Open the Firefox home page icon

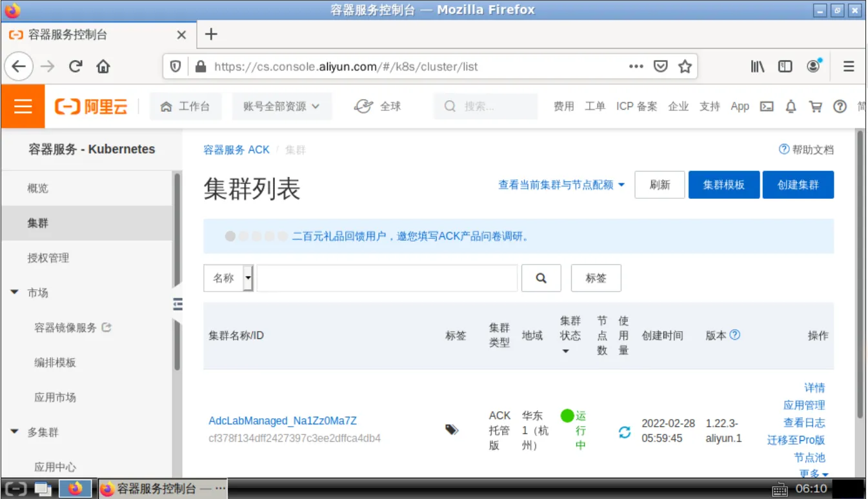click(103, 66)
